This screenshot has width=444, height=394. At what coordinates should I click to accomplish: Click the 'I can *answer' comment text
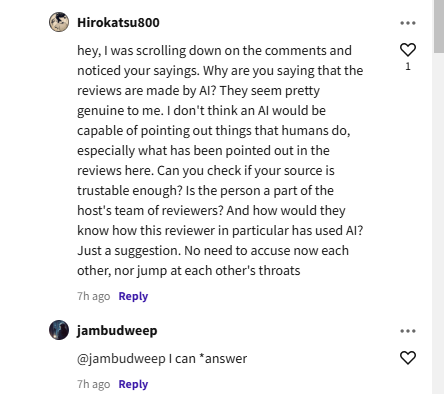(x=208, y=359)
